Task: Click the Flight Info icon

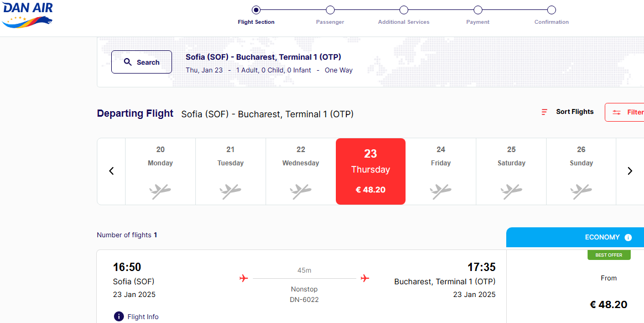Action: point(118,316)
